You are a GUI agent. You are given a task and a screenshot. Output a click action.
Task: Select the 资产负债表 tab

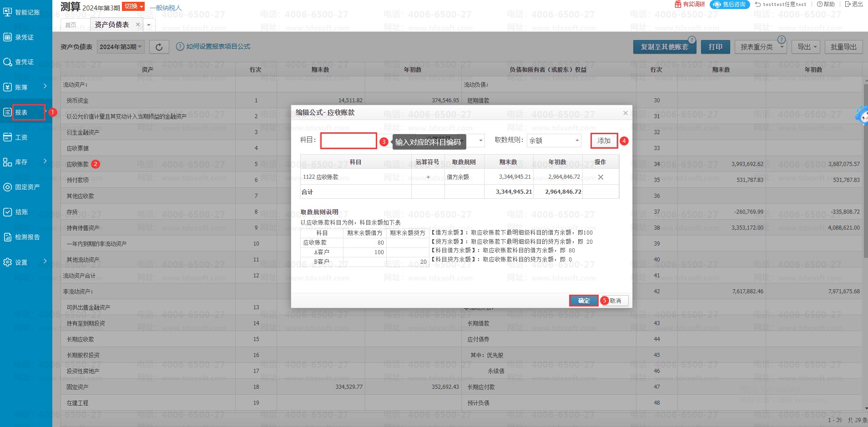[112, 25]
